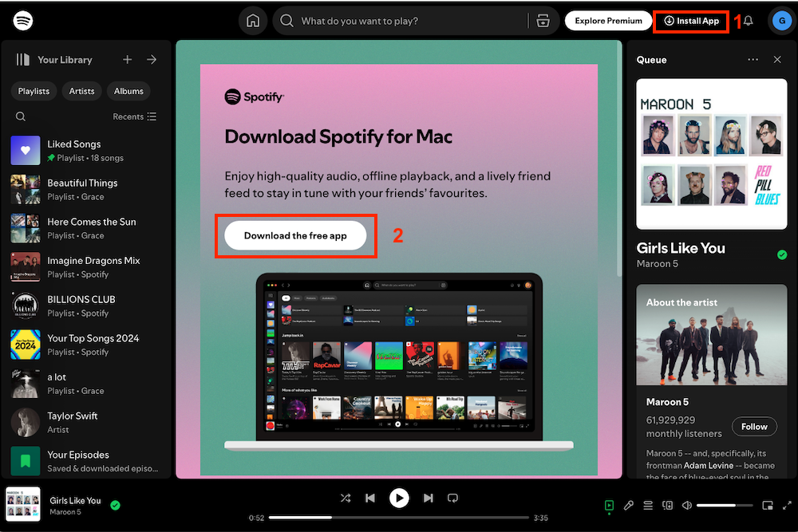
Task: Click the search input field
Action: 410,21
